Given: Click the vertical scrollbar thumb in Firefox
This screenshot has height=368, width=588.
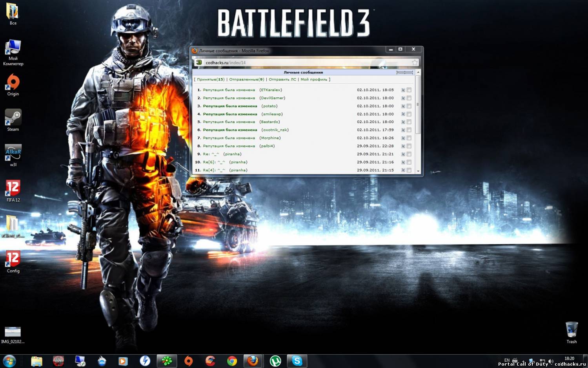Looking at the screenshot, I should point(418,104).
